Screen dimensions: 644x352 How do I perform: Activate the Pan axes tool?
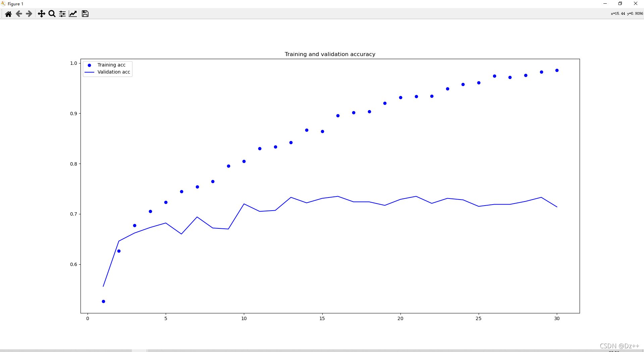click(41, 14)
